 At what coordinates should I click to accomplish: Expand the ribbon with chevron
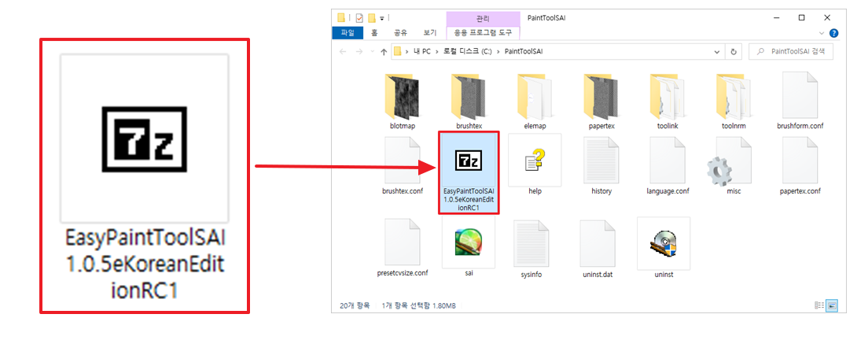click(822, 33)
